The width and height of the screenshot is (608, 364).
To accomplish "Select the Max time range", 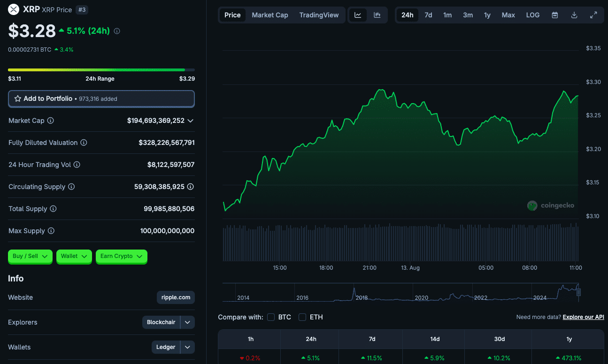I will pyautogui.click(x=508, y=15).
